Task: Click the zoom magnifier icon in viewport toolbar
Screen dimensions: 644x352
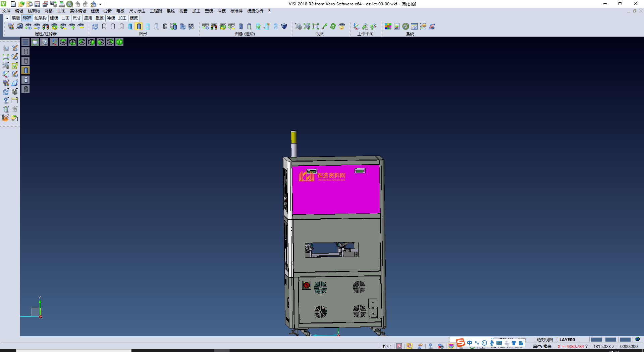Action: click(x=44, y=42)
